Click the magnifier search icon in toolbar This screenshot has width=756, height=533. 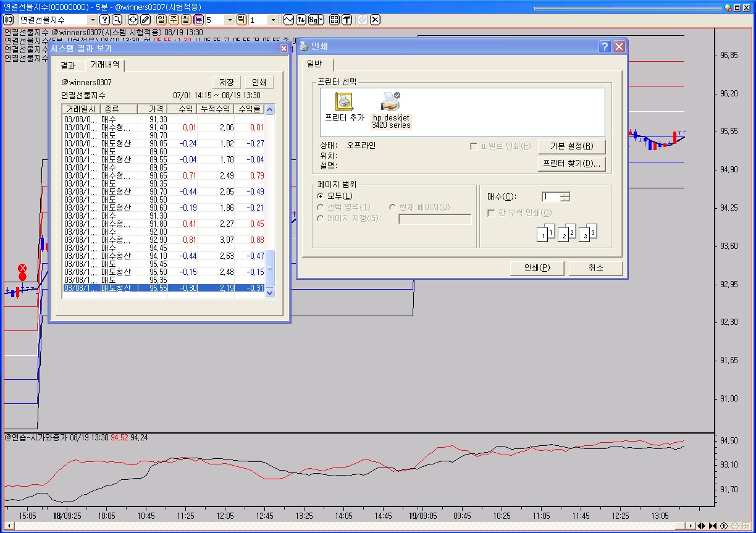point(116,20)
